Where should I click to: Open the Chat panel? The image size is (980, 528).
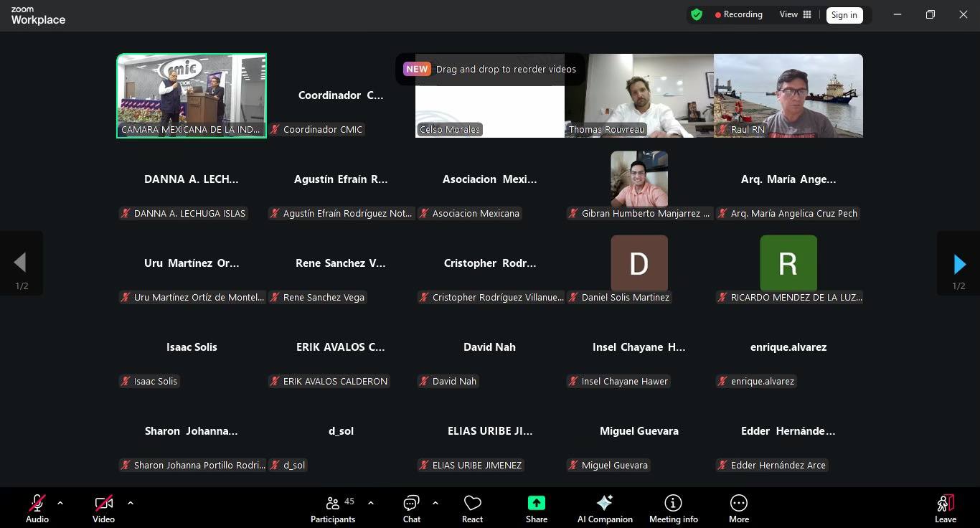coord(411,508)
